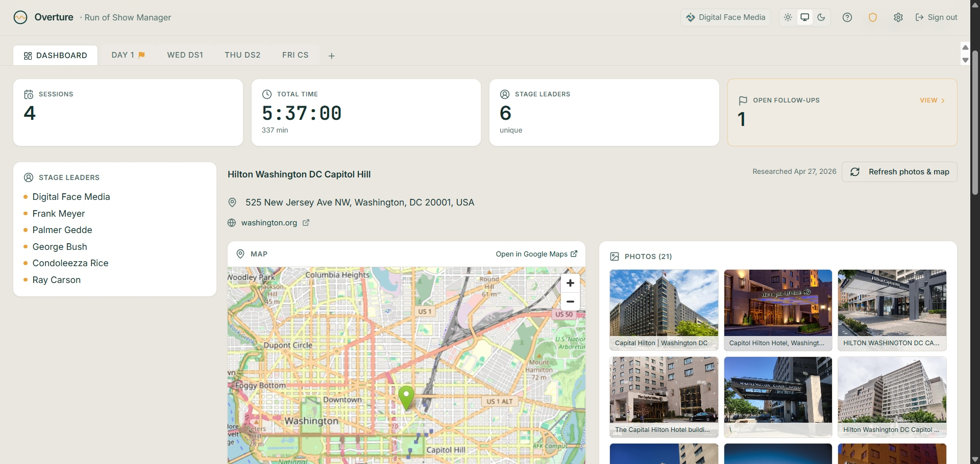Viewport: 980px width, 464px height.
Task: Click the Open Follow-ups flag icon
Action: pos(743,100)
